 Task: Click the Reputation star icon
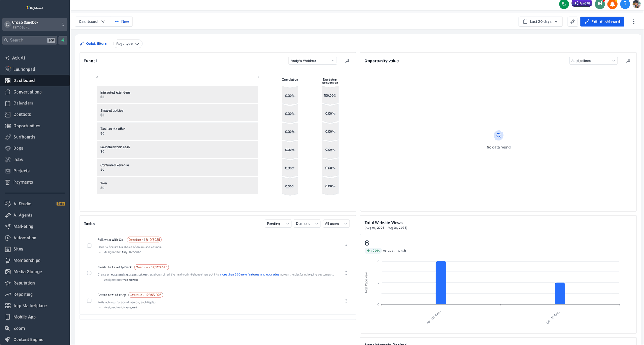[8, 283]
